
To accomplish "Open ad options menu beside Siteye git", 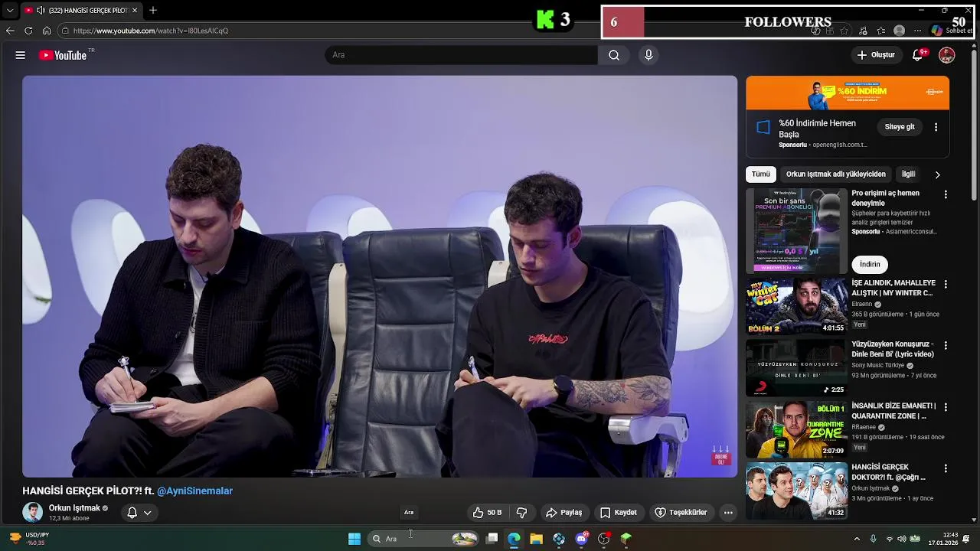I will point(936,127).
